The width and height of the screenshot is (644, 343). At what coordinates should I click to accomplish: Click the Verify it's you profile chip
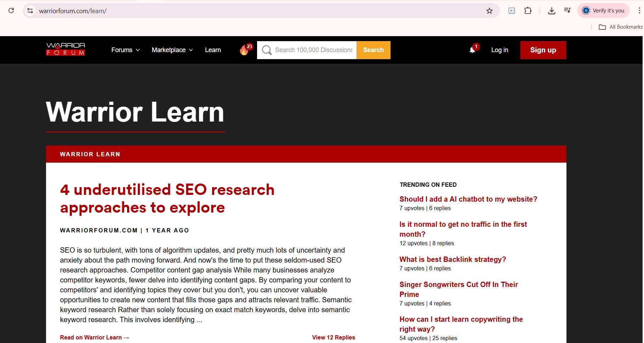(603, 11)
